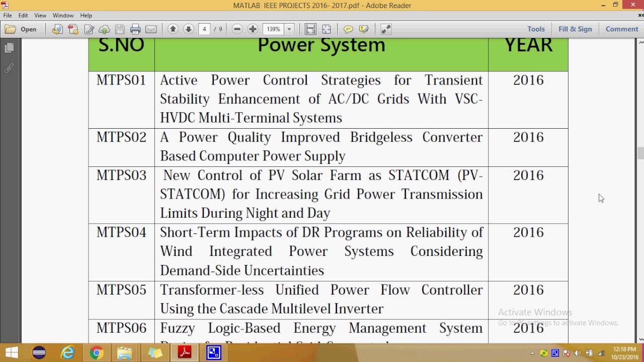The height and width of the screenshot is (362, 644).
Task: Click the edit/sign document icon
Action: coord(89,29)
